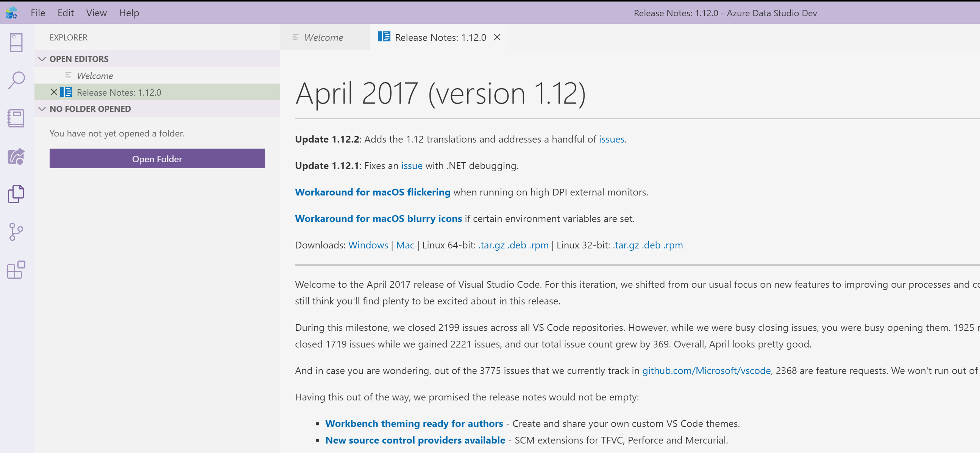Open the Source Control panel
The image size is (980, 453).
click(16, 232)
